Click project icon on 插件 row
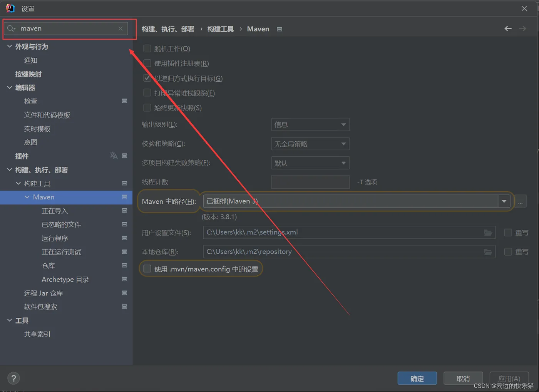This screenshot has height=392, width=539. pos(124,156)
